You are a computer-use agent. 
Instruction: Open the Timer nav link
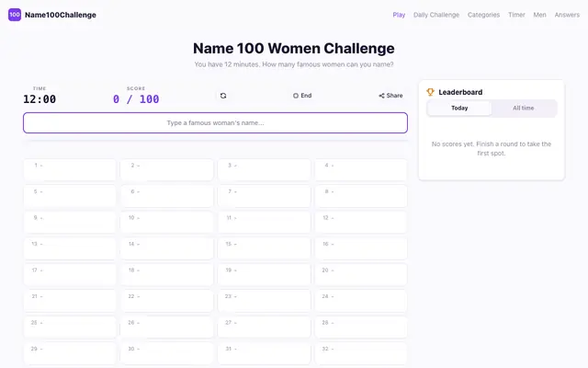(x=516, y=15)
